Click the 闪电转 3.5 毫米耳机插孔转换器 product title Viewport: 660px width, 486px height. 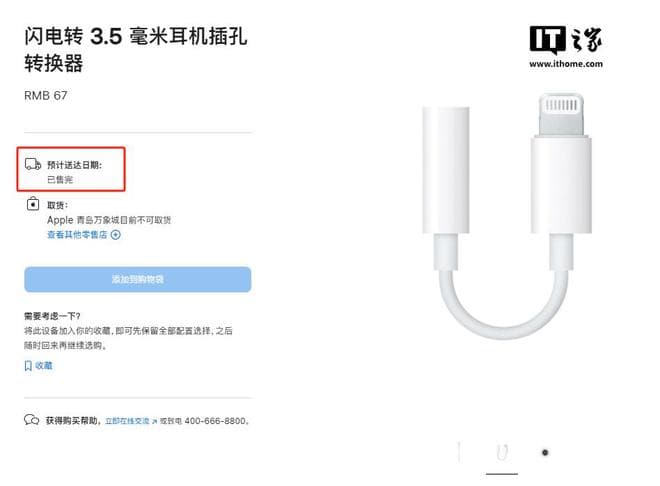click(x=136, y=49)
